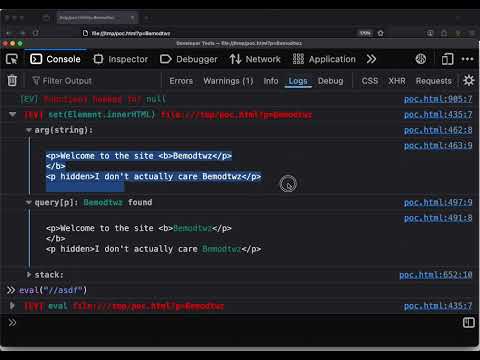Screen dimensions: 480x360
Task: Click the eval("//asdf") command text
Action: (53, 290)
